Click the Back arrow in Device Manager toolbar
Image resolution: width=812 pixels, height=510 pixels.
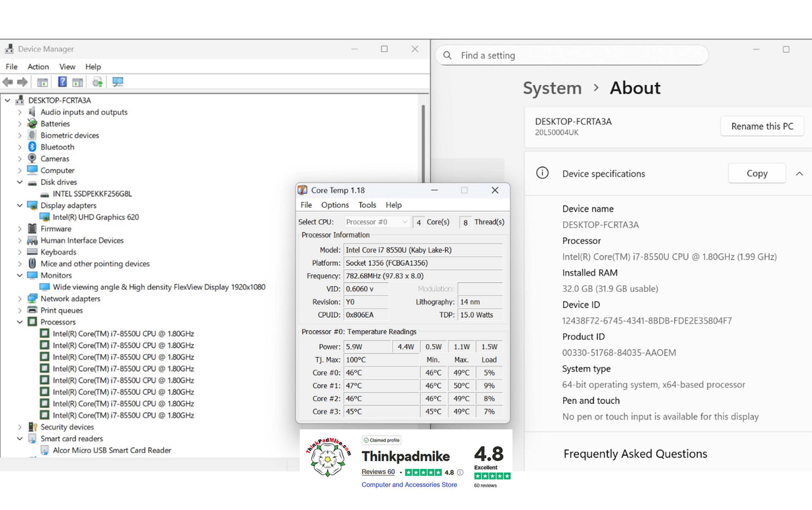tap(8, 82)
